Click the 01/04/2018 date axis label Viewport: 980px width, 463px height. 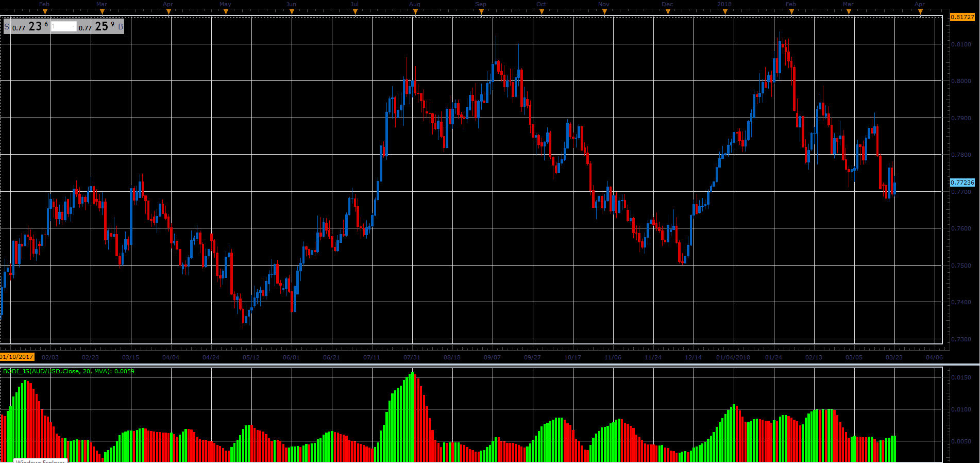(733, 357)
